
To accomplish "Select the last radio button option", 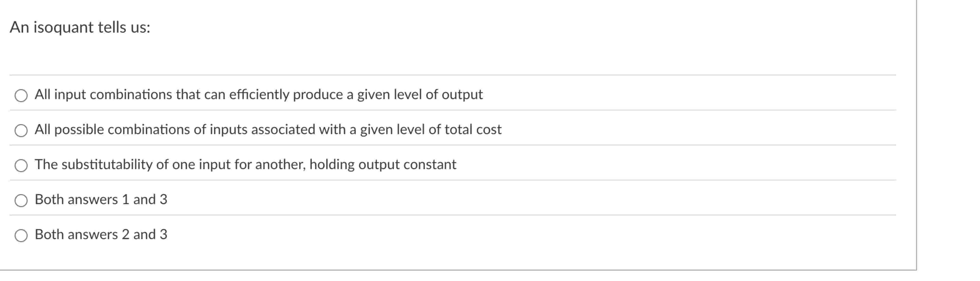I will pos(21,235).
